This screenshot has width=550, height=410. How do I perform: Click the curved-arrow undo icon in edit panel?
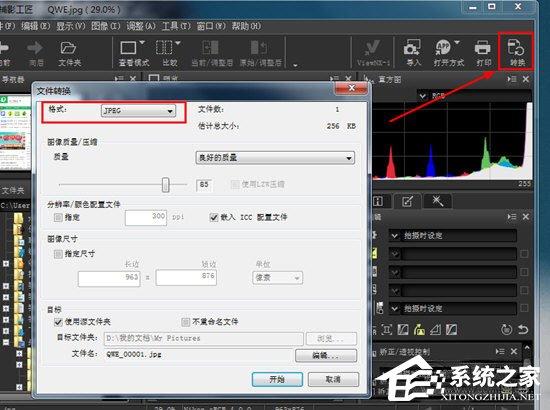[523, 330]
